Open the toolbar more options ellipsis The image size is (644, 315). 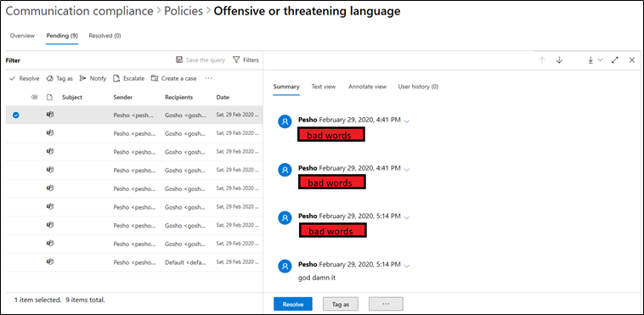[x=209, y=78]
